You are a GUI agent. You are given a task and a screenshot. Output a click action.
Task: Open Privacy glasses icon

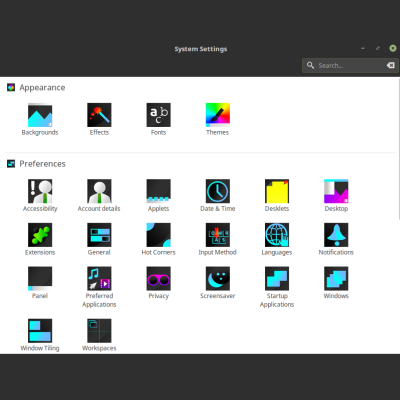point(159,279)
